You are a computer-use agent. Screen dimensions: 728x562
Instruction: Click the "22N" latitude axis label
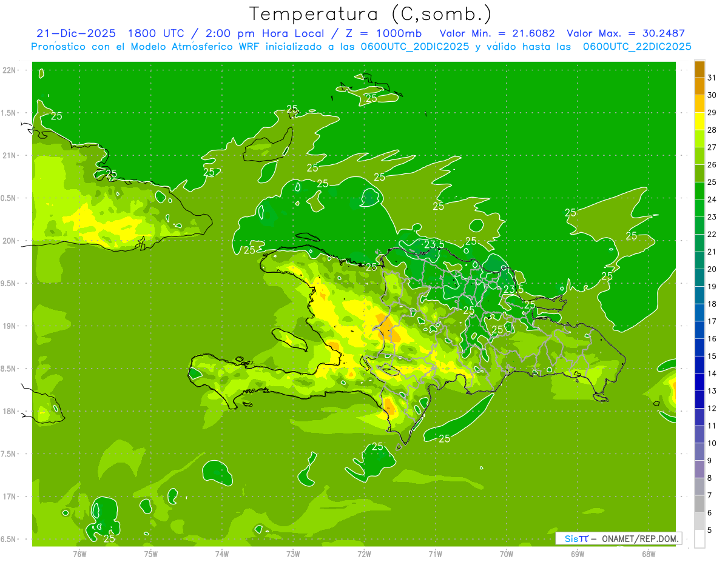[x=10, y=70]
